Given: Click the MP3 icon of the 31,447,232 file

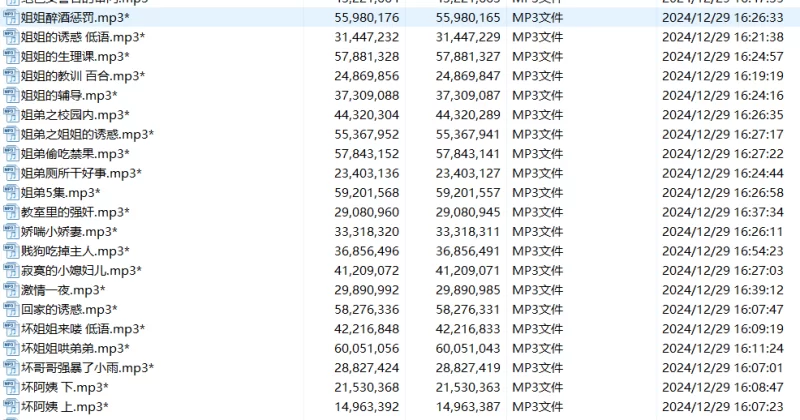Looking at the screenshot, I should pos(11,37).
